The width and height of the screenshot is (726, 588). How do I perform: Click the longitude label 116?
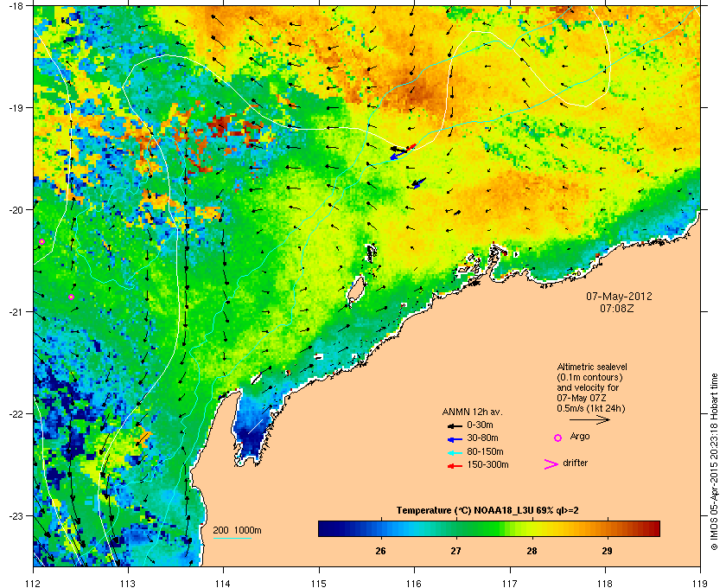click(414, 583)
